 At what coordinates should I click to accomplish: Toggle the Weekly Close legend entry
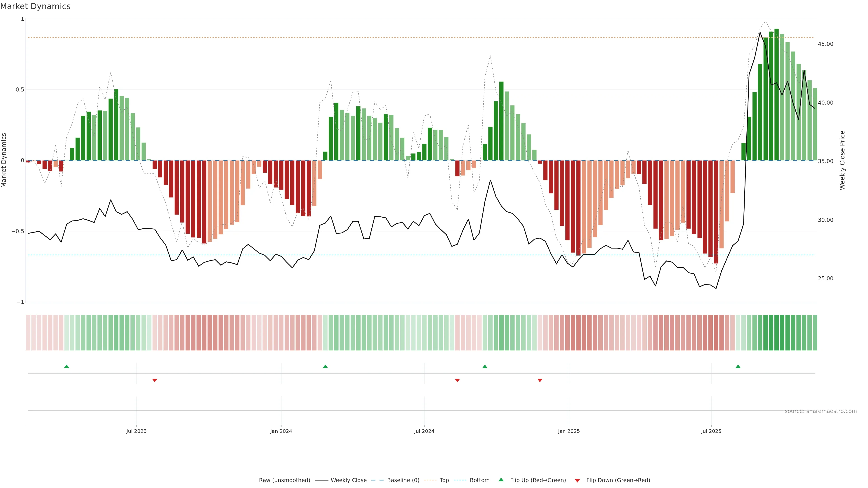click(348, 480)
